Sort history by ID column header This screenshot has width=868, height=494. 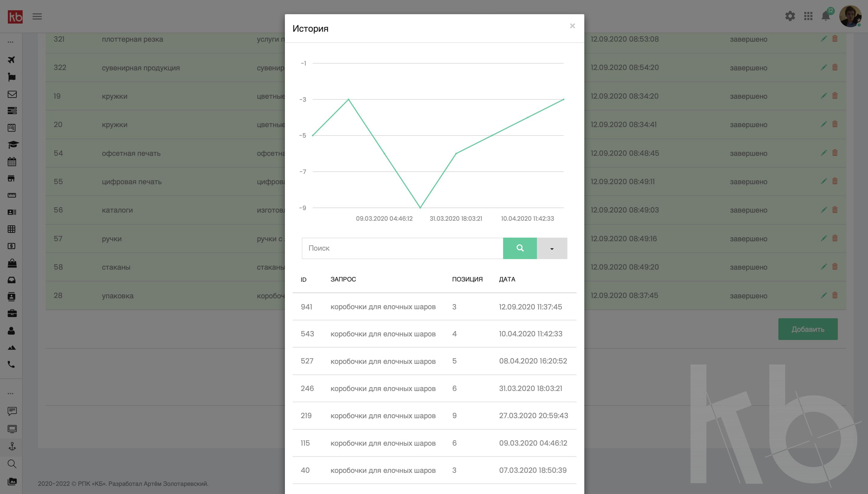point(303,279)
